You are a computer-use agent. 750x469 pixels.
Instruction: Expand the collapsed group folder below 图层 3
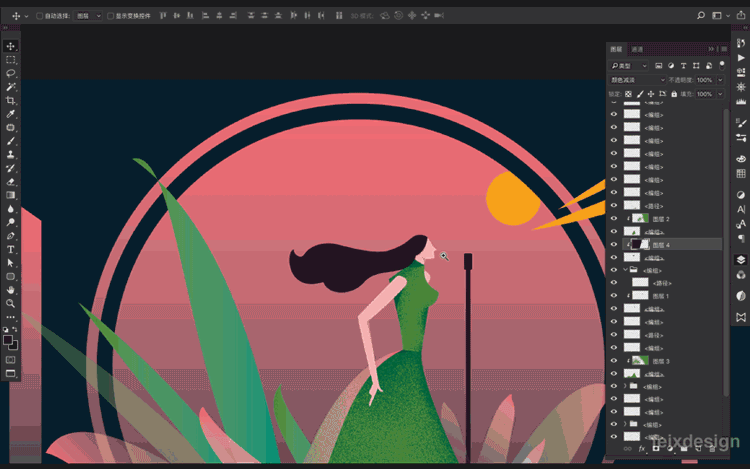[x=625, y=386]
